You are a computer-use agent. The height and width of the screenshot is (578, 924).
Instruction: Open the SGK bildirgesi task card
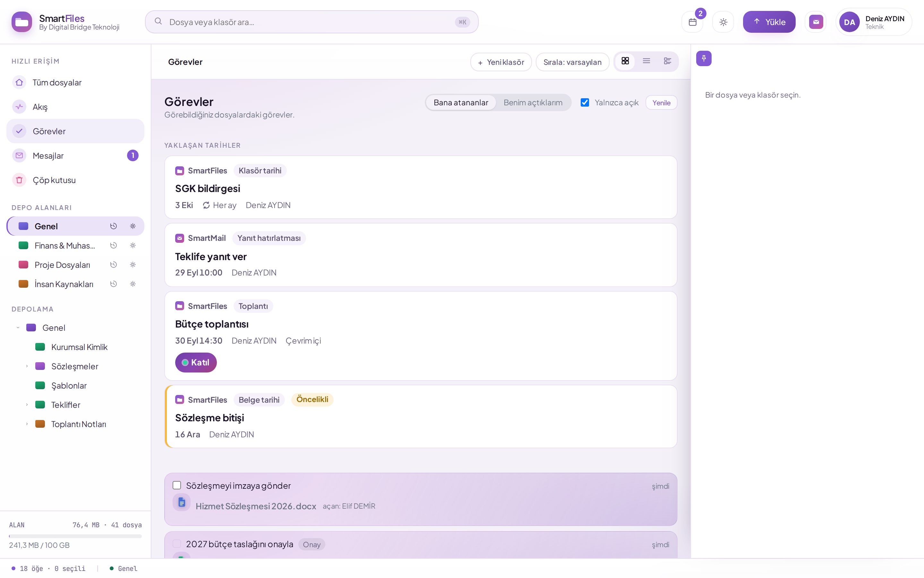point(421,187)
